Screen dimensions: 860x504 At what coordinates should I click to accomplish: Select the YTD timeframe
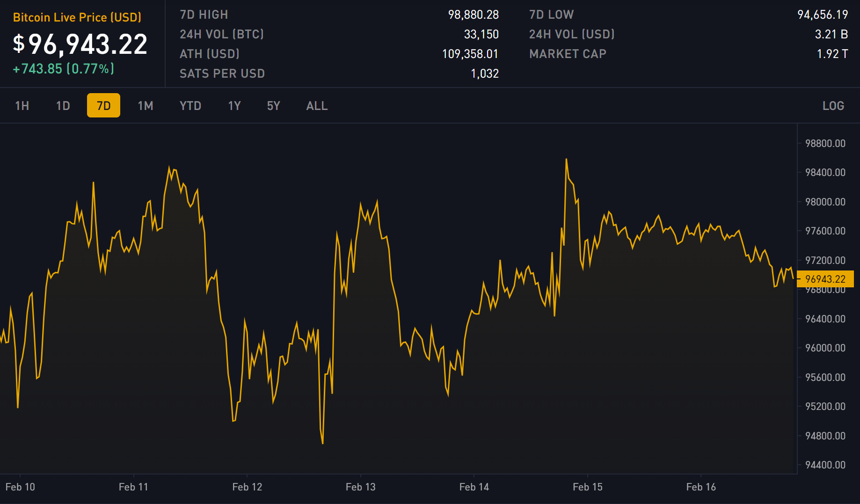(190, 105)
